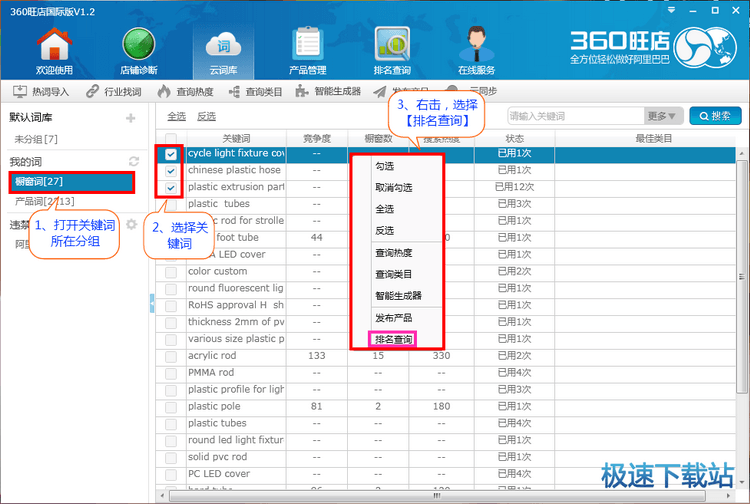Click the vertical scrollbar down arrow

point(742,482)
